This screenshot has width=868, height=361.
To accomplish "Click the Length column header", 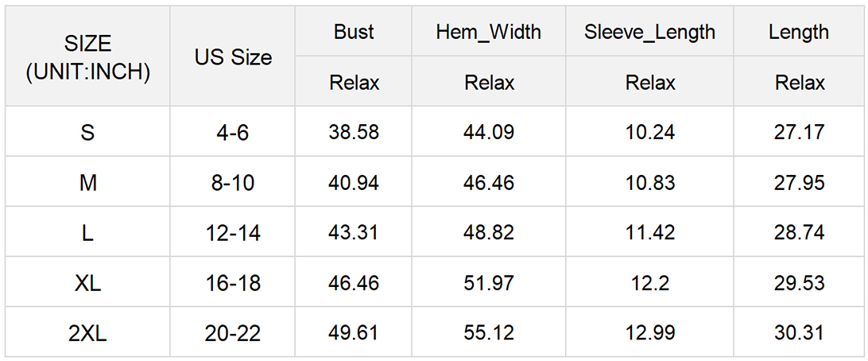I will tap(799, 32).
